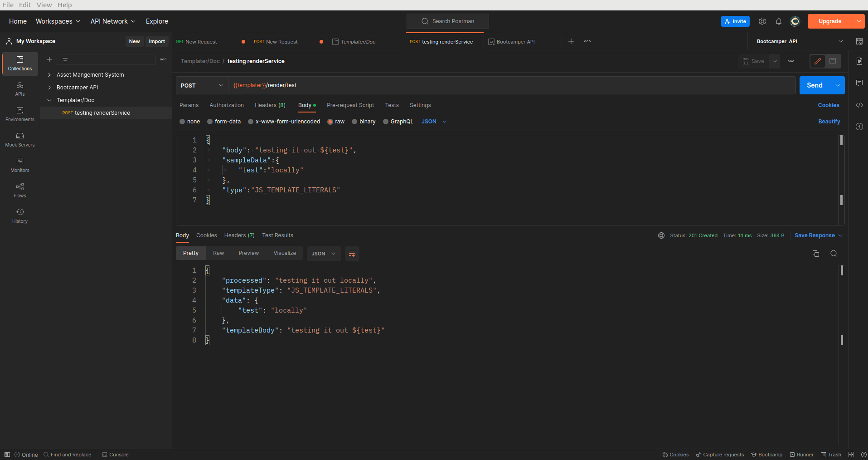The image size is (868, 460).
Task: Open Mock Servers in sidebar
Action: [x=20, y=139]
